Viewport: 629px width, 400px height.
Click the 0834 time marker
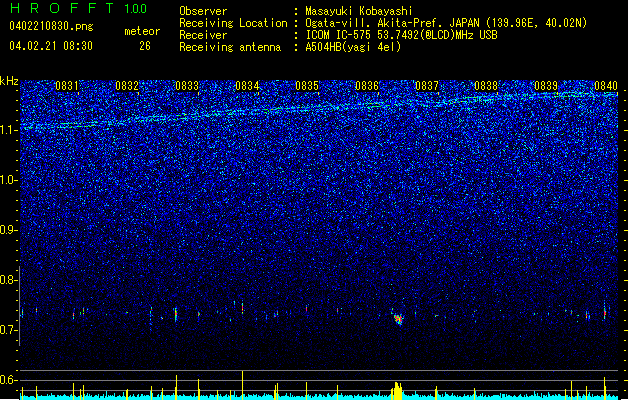coord(247,86)
